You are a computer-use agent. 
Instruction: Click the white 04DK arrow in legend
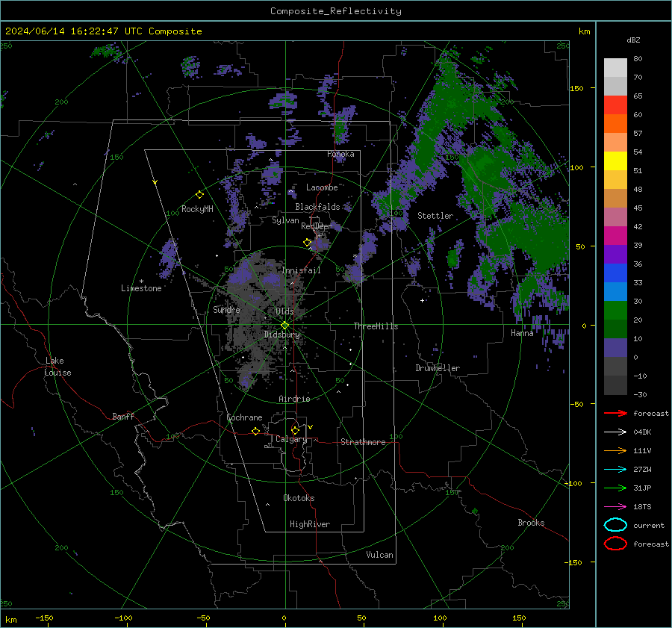[615, 432]
